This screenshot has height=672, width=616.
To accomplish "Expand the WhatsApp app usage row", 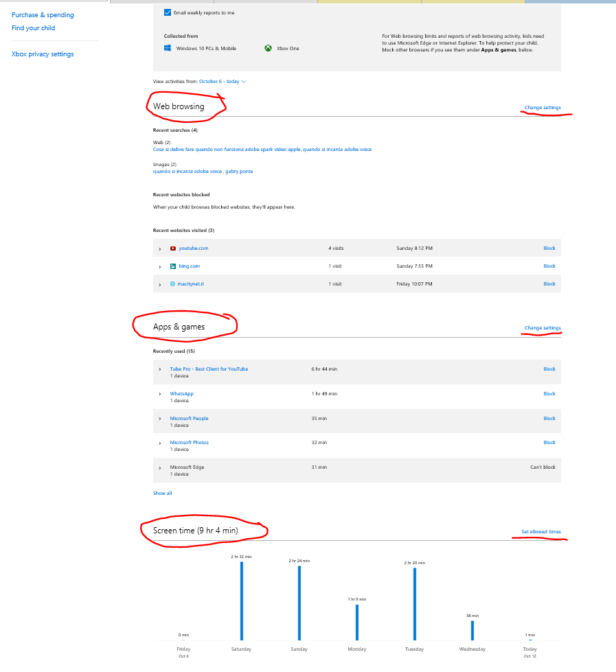I will [x=160, y=394].
